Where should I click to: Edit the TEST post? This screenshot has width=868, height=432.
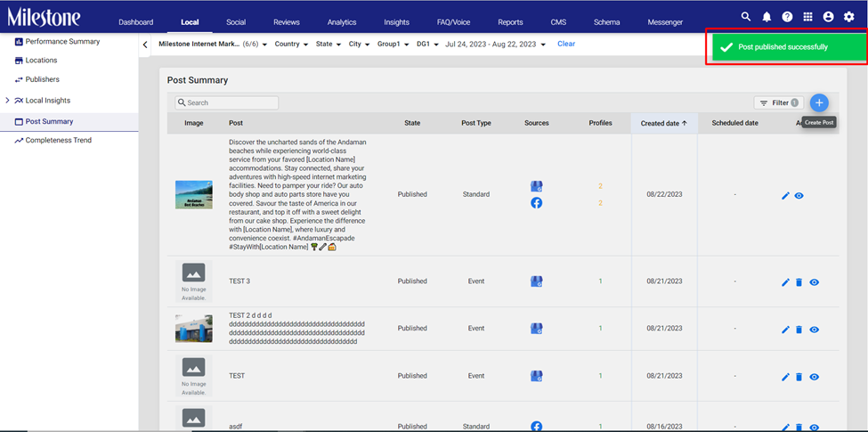(785, 377)
